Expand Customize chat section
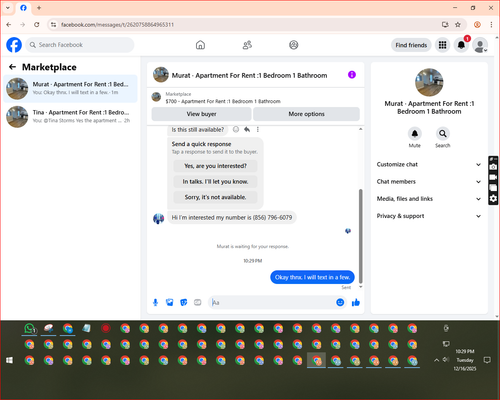 pos(429,164)
